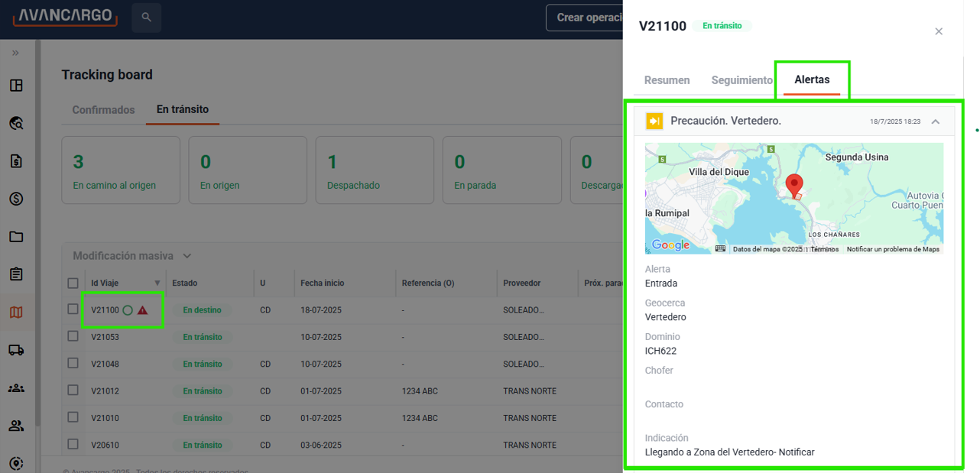Open the clipboard icon in sidebar
Viewport: 980px width, 473px height.
[16, 274]
